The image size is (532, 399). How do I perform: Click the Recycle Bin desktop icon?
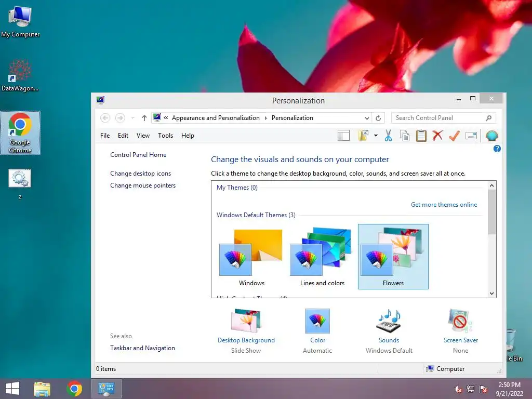pyautogui.click(x=514, y=345)
